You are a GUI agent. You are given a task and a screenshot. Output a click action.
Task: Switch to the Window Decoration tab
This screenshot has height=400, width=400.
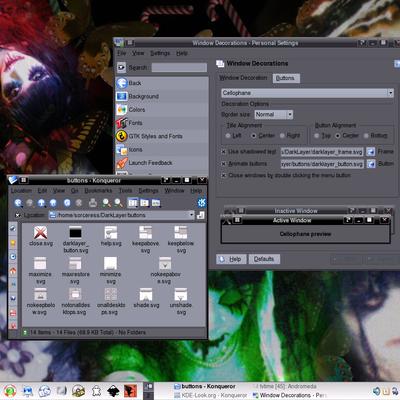(x=243, y=78)
